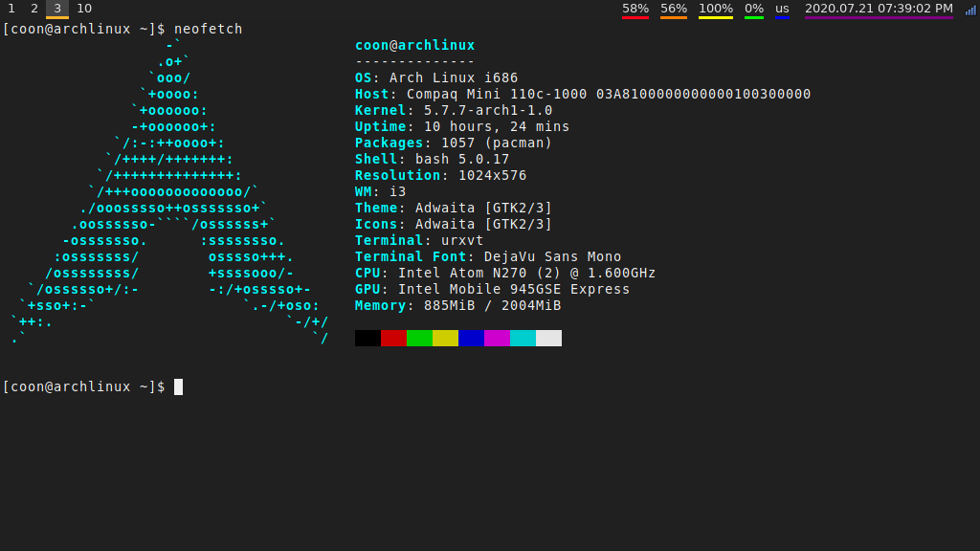The image size is (980, 551).
Task: Click the WM: i3 line
Action: (x=381, y=191)
